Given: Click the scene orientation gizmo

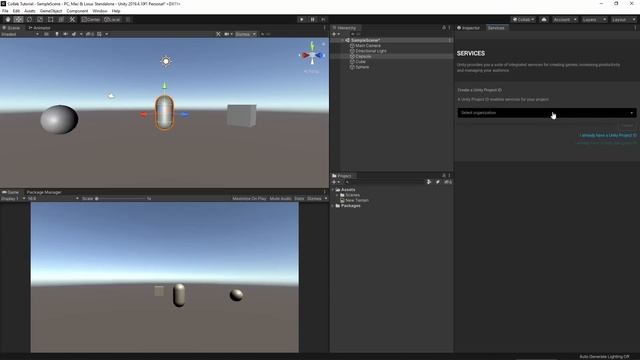Looking at the screenshot, I should 312,55.
